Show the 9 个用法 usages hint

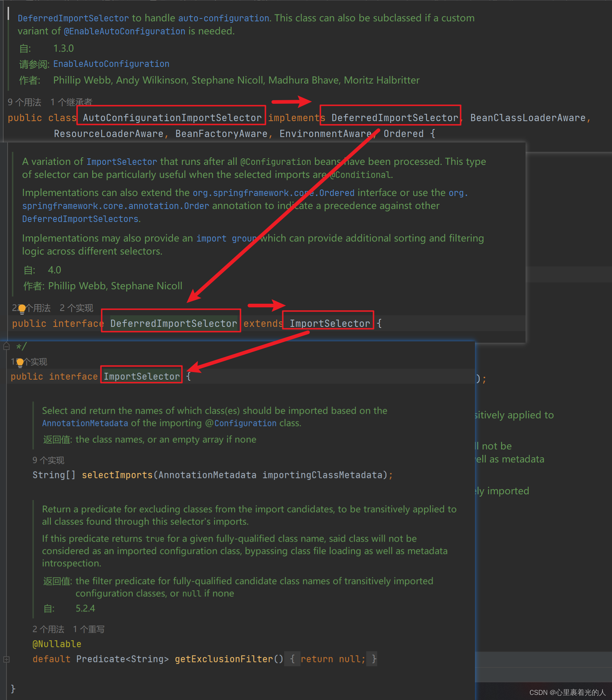[x=25, y=102]
